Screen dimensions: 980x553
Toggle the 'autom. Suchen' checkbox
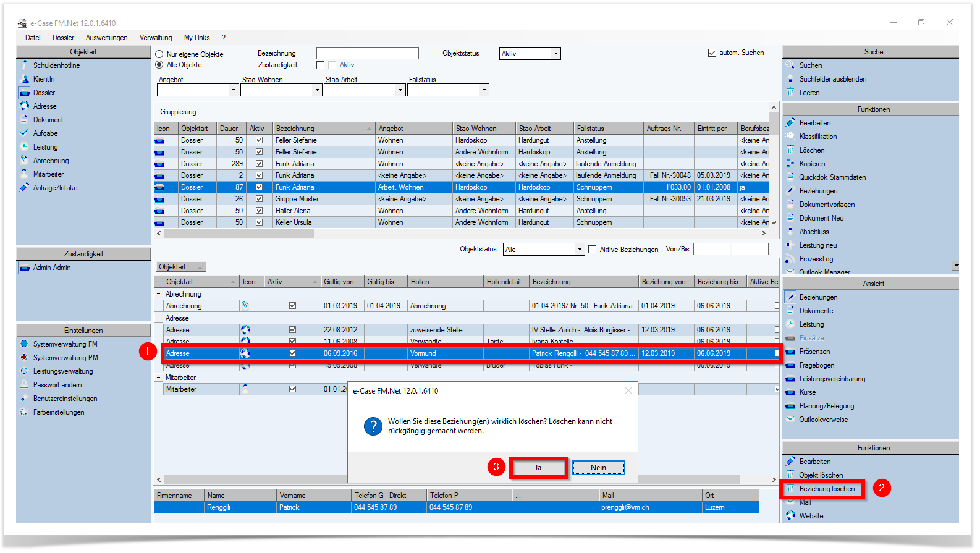click(712, 53)
